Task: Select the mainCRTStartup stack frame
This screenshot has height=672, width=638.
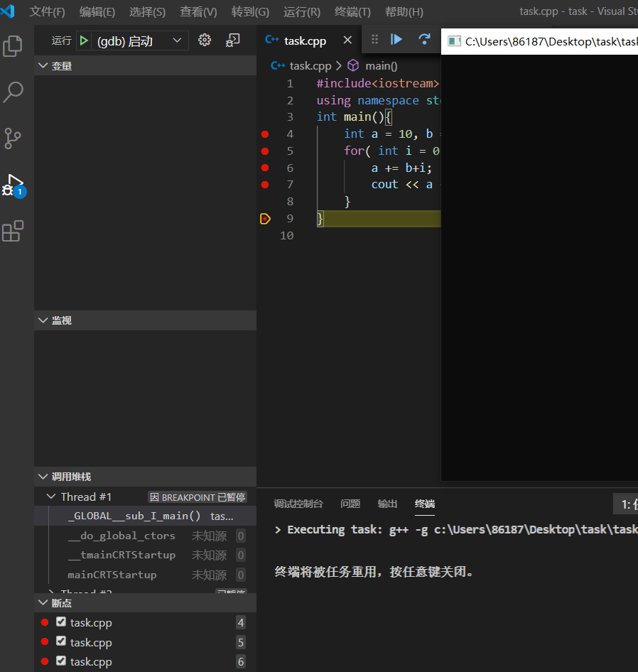Action: point(146,575)
